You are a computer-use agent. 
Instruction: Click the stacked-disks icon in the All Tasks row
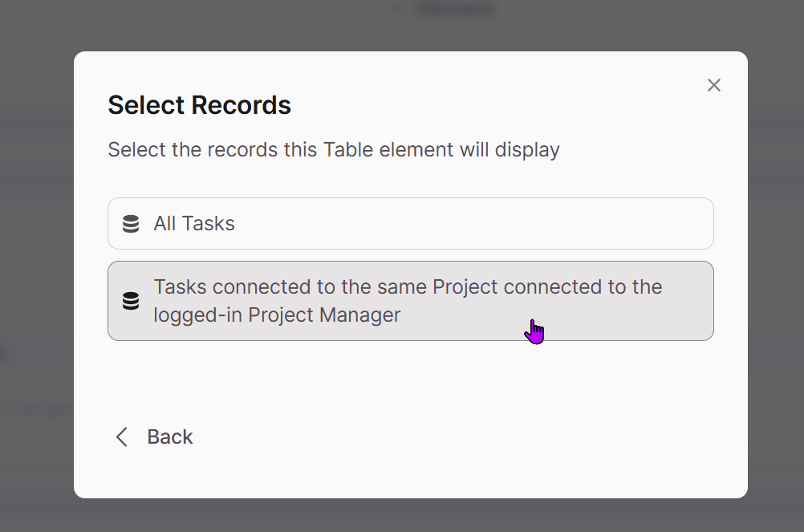click(x=131, y=224)
